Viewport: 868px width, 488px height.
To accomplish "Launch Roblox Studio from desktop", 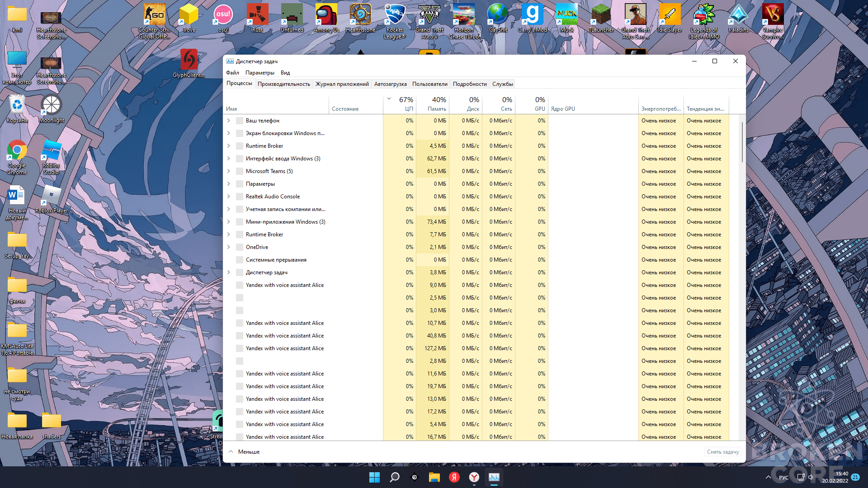I will pyautogui.click(x=51, y=157).
